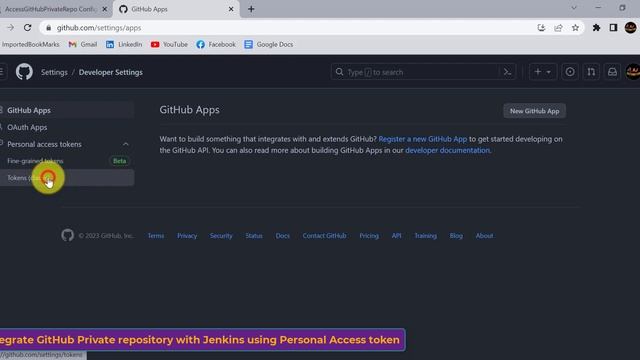
Task: Open Training footer link
Action: (x=425, y=236)
